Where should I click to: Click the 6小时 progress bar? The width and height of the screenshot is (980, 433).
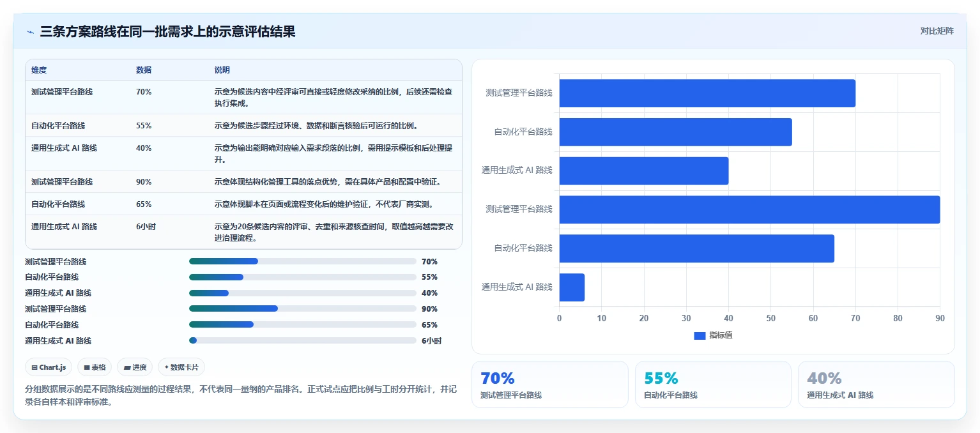click(x=303, y=340)
